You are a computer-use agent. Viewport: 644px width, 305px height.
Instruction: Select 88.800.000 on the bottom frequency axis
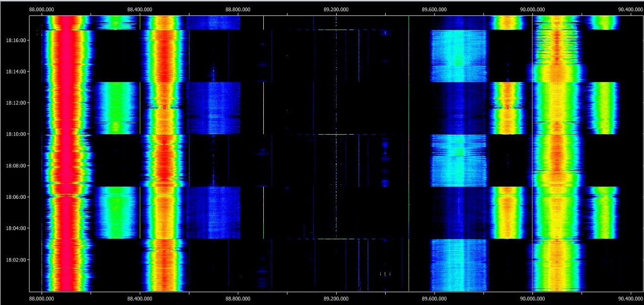click(x=238, y=297)
